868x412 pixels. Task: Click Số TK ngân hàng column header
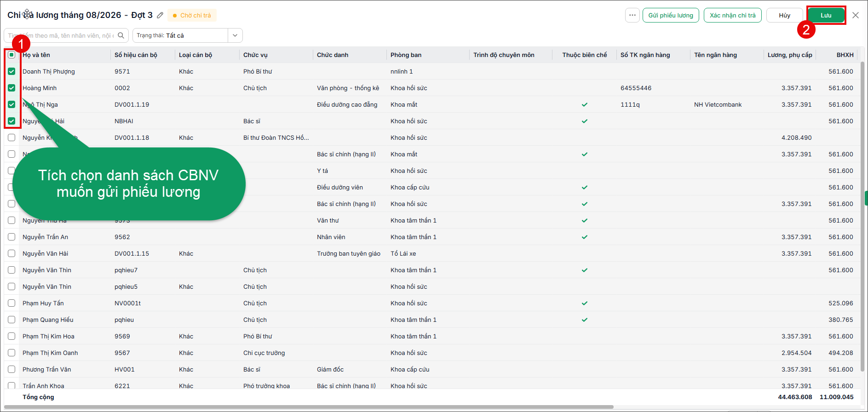coord(645,55)
